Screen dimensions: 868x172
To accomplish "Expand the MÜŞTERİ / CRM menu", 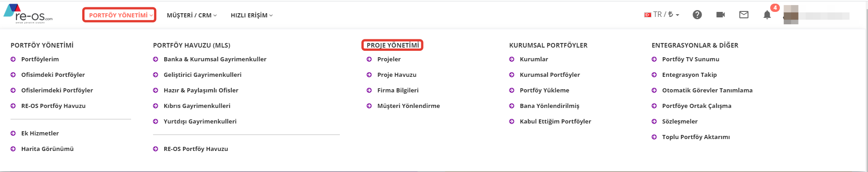I will [x=192, y=15].
